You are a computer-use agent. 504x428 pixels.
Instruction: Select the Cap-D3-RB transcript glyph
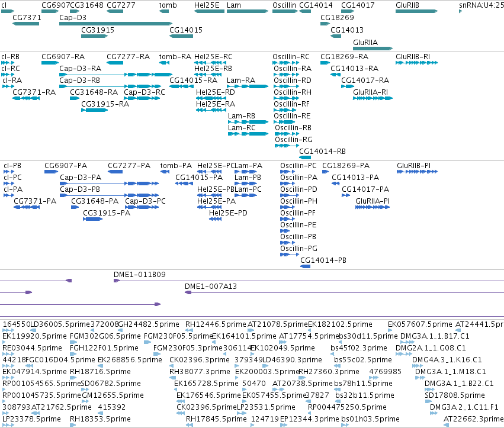point(110,86)
